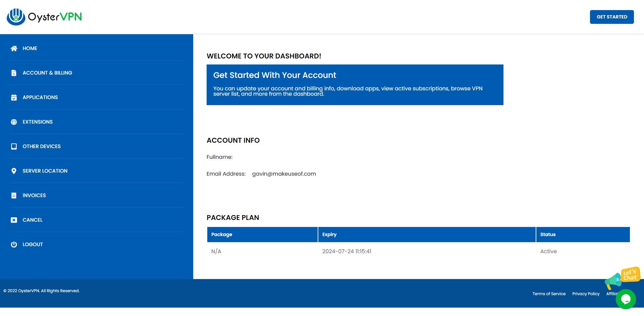644x316 pixels.
Task: Click the Server Location pin icon
Action: click(13, 171)
